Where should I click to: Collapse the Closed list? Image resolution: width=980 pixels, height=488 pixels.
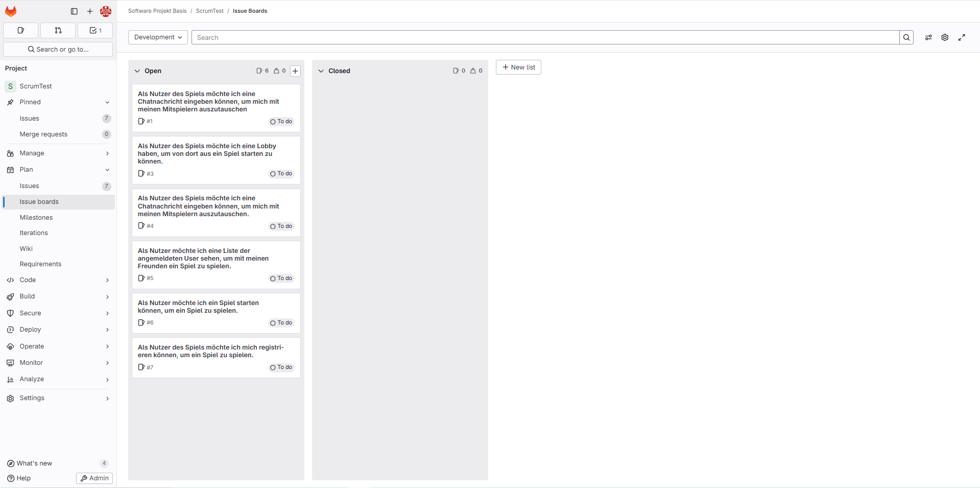coord(321,71)
